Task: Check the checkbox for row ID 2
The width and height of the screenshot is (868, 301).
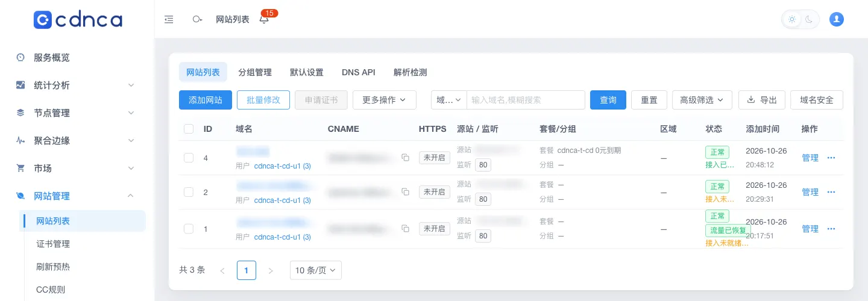Action: [x=189, y=192]
